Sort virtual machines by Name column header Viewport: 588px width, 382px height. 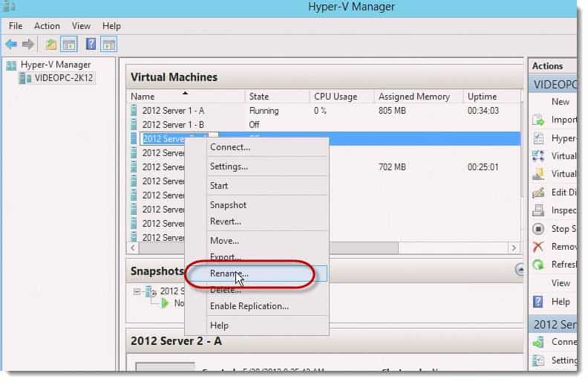(186, 97)
